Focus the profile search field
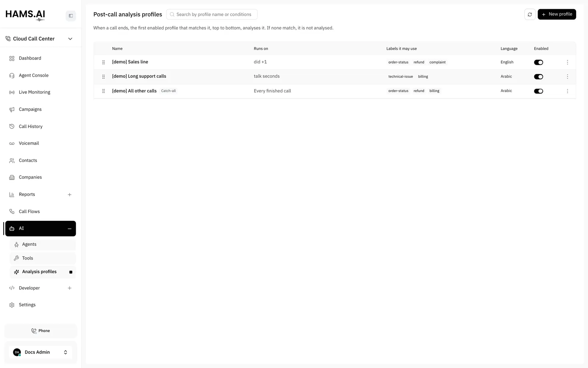This screenshot has height=368, width=588. 212,14
